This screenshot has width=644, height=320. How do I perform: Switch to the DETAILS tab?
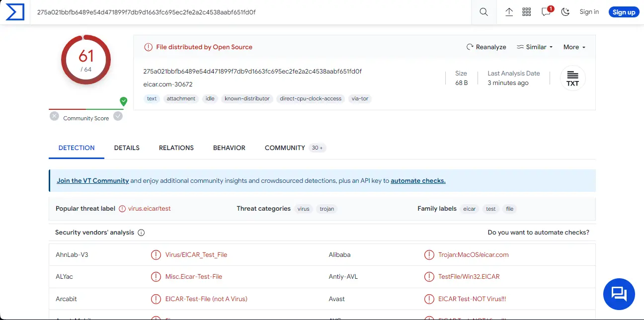pyautogui.click(x=127, y=148)
